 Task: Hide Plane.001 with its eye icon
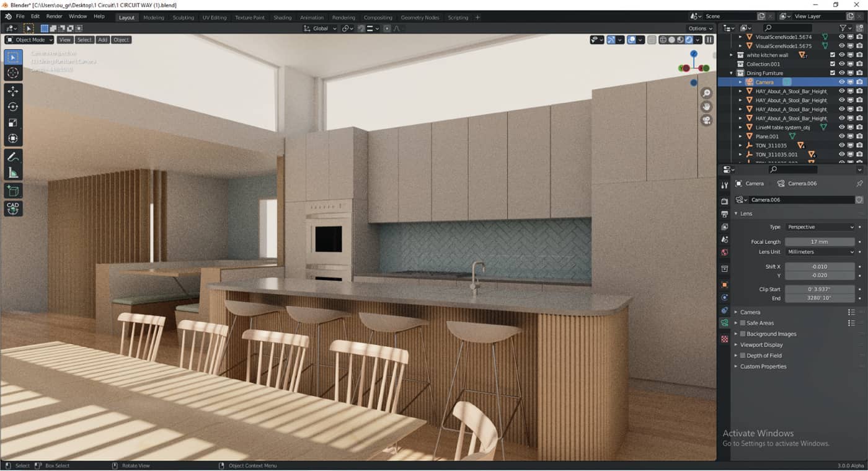(842, 136)
